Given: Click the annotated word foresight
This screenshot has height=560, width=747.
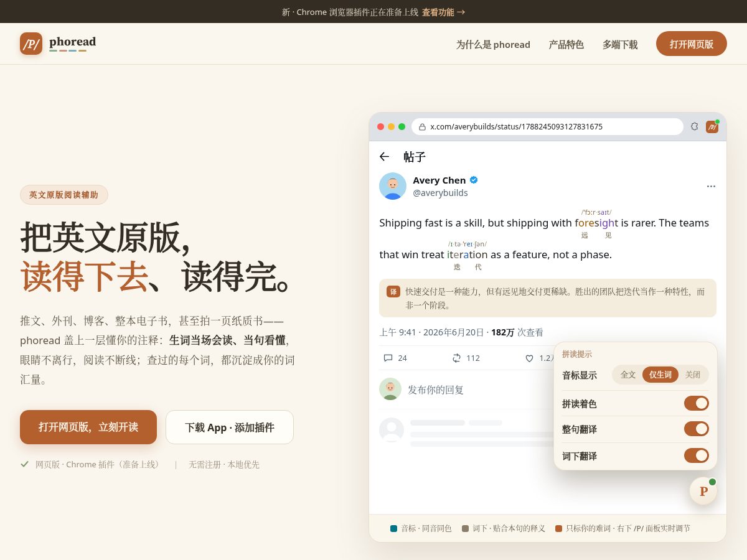Looking at the screenshot, I should tap(596, 223).
